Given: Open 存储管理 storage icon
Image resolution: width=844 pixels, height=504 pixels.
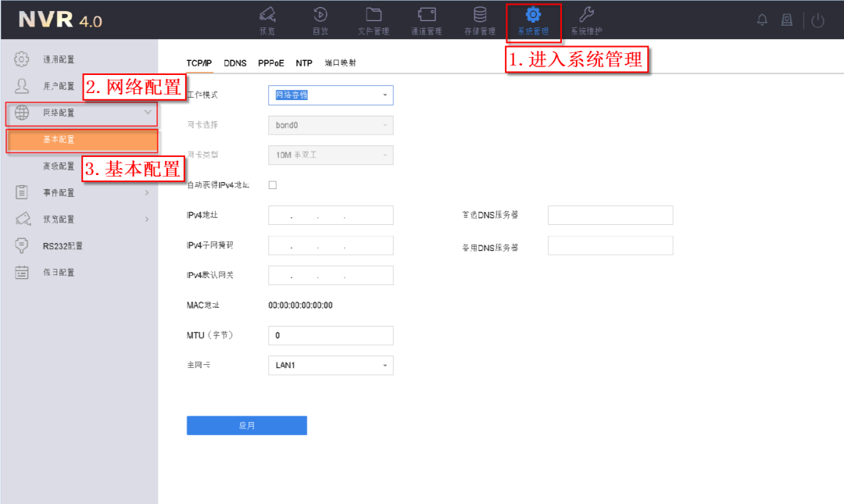Looking at the screenshot, I should tap(480, 16).
